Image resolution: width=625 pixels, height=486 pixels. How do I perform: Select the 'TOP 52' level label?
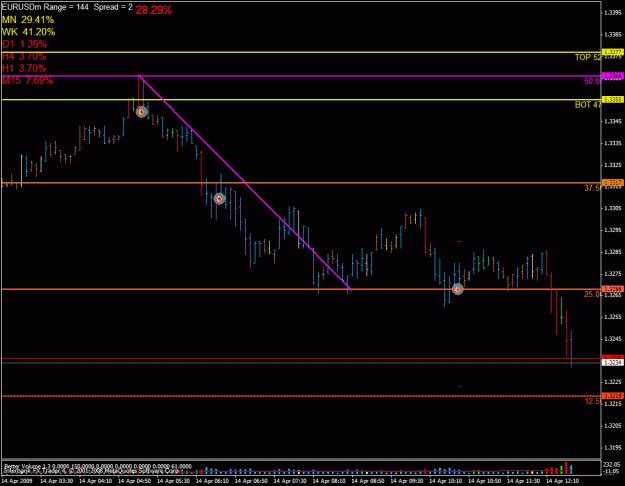pos(588,57)
